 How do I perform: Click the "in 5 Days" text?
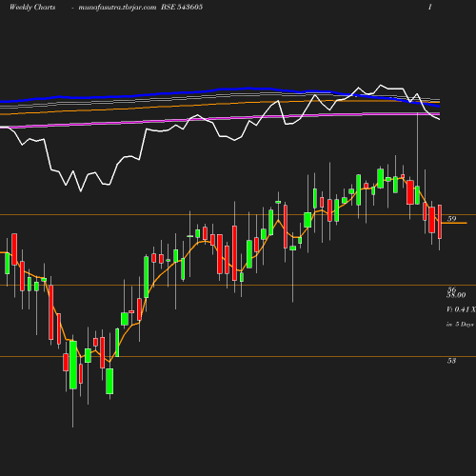tap(460, 325)
